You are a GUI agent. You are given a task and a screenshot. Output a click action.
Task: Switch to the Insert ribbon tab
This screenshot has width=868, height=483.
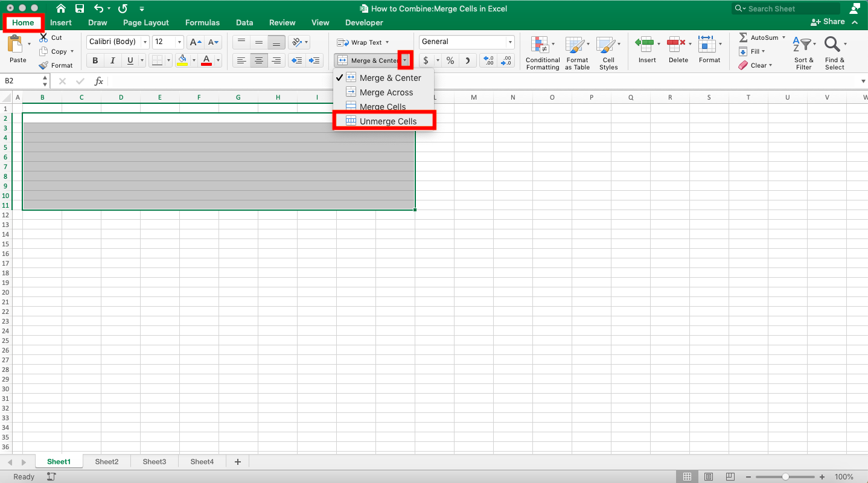pyautogui.click(x=61, y=22)
